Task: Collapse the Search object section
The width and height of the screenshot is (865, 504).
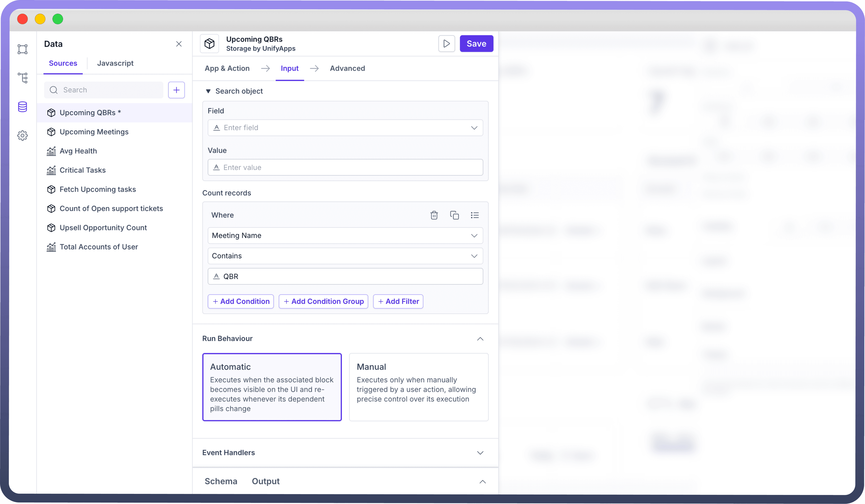Action: [208, 91]
